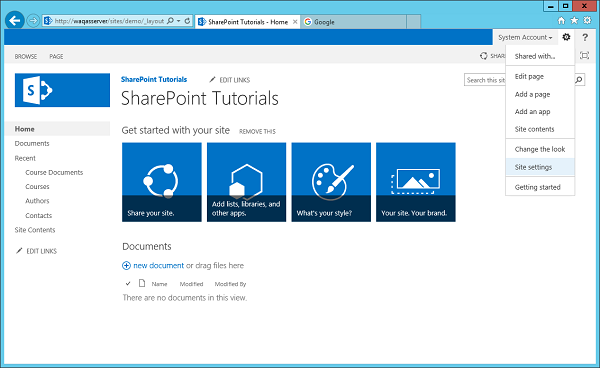
Task: Open the BROWSE ribbon tab
Action: point(26,56)
